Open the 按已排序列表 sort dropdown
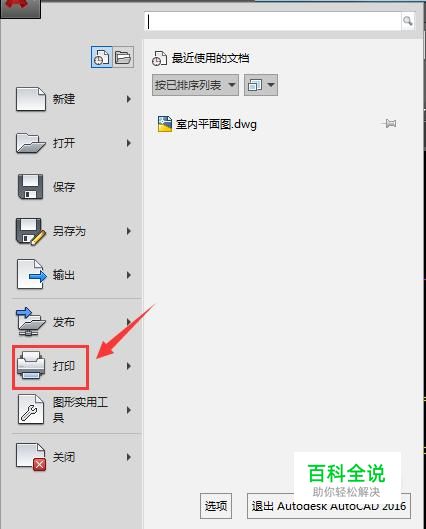The height and width of the screenshot is (529, 426). [x=195, y=85]
